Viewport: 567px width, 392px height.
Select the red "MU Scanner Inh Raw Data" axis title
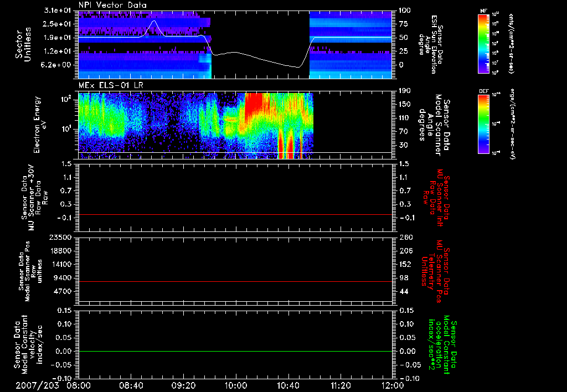436,198
